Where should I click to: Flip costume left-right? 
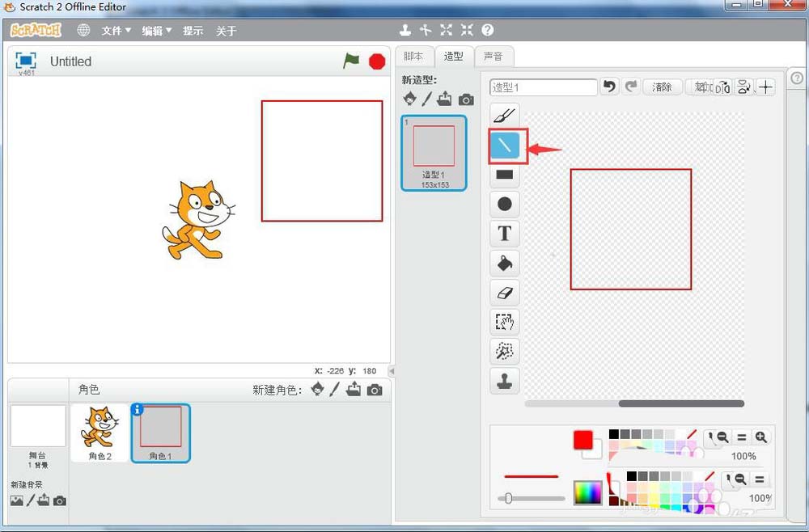tap(723, 87)
